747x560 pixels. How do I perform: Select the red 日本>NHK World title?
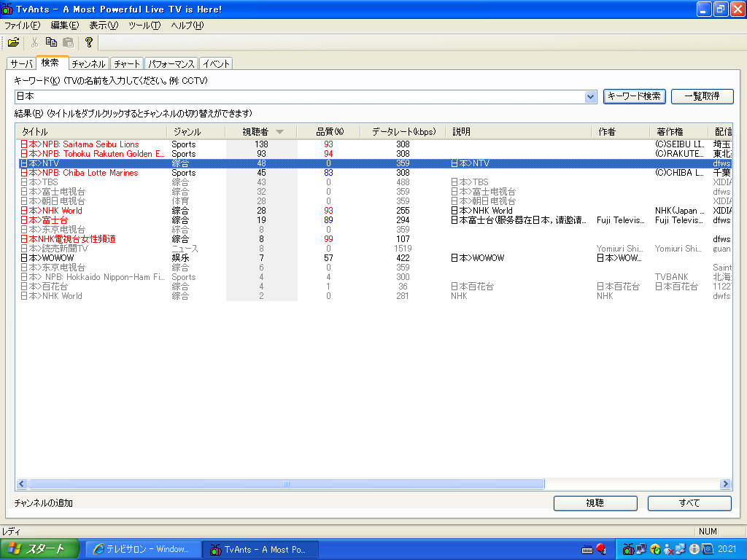click(x=51, y=211)
